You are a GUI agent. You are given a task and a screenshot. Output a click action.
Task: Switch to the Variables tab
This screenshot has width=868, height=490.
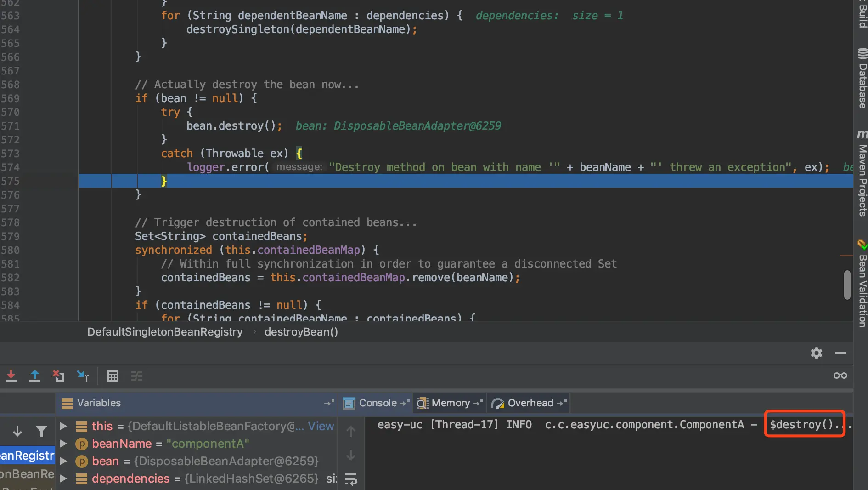pyautogui.click(x=91, y=403)
